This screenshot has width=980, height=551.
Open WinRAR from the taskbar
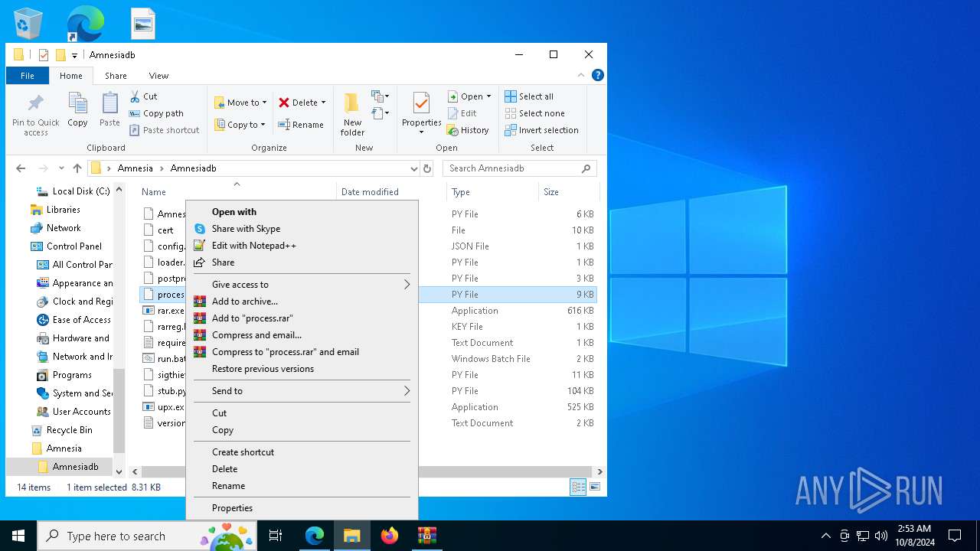point(427,536)
